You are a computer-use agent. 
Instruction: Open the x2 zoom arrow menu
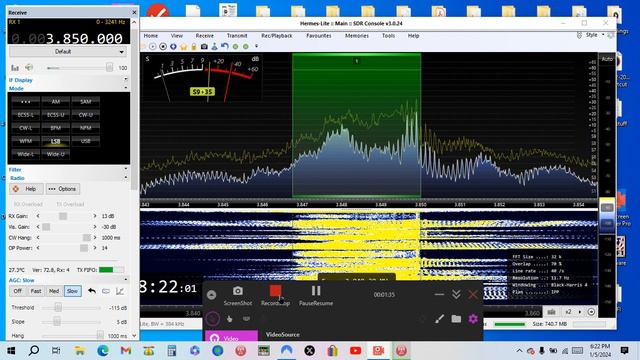coord(580,312)
